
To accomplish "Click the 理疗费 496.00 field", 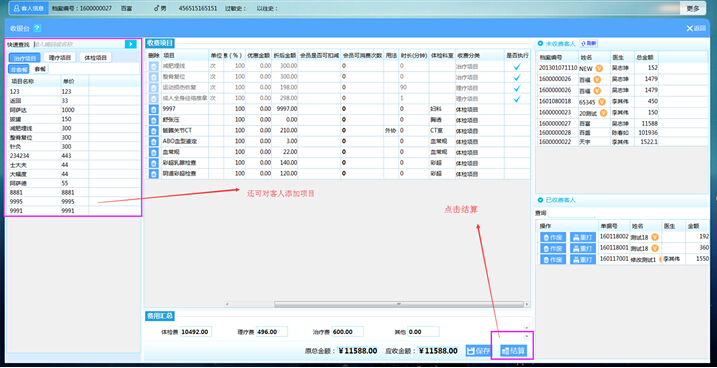I will 272,331.
